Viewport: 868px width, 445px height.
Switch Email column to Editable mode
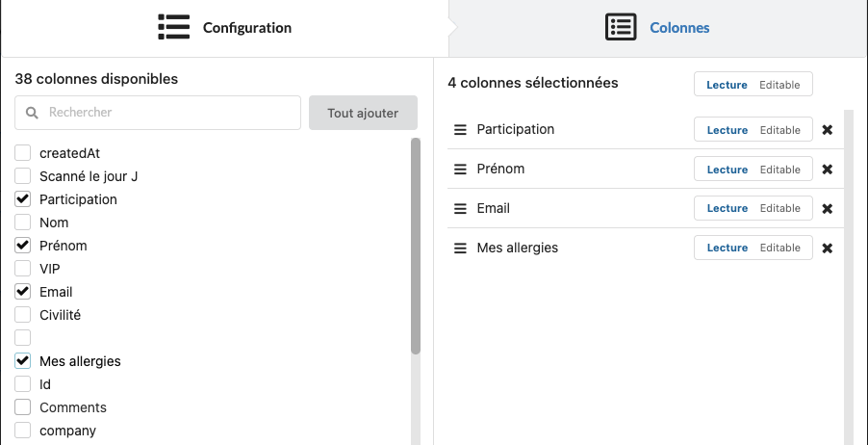pos(779,209)
